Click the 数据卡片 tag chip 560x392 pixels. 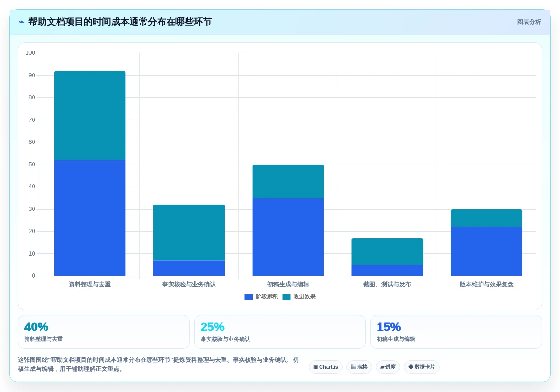click(x=422, y=367)
